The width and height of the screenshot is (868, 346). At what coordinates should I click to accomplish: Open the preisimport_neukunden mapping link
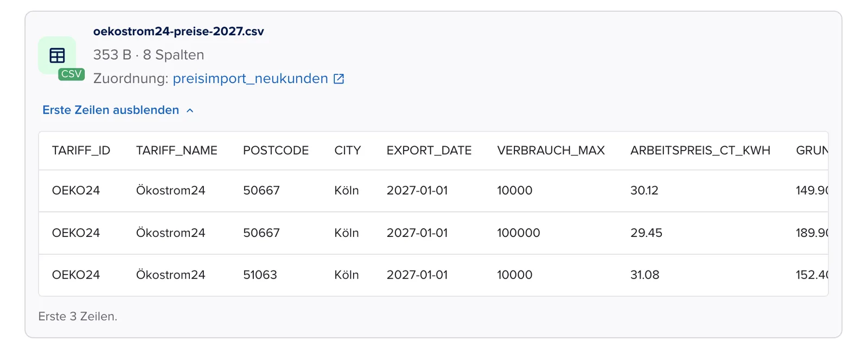tap(250, 79)
